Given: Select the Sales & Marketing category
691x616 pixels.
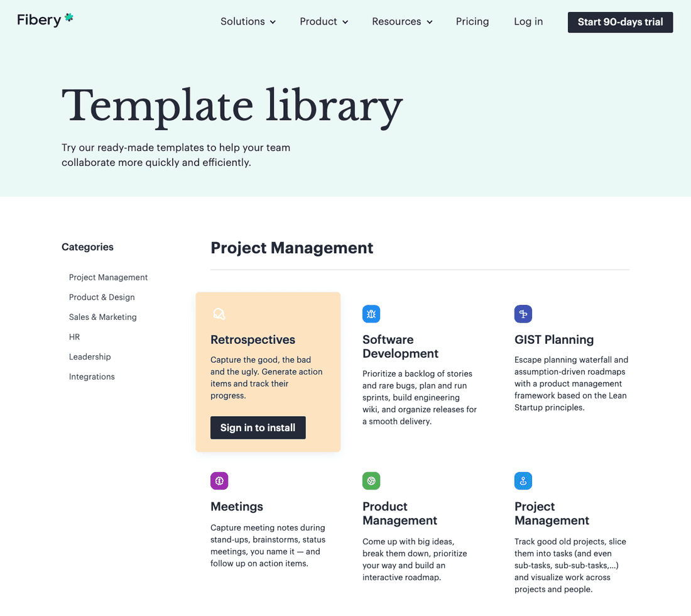Looking at the screenshot, I should pyautogui.click(x=102, y=317).
